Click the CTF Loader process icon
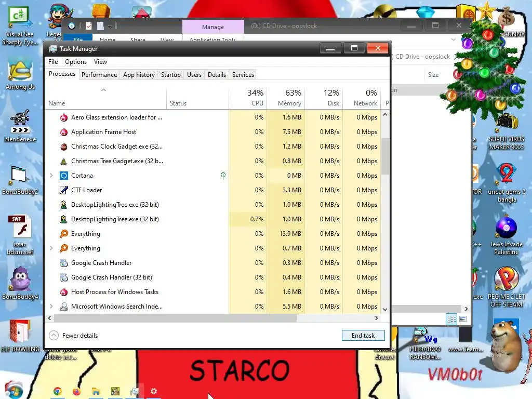The image size is (532, 399). pos(64,190)
